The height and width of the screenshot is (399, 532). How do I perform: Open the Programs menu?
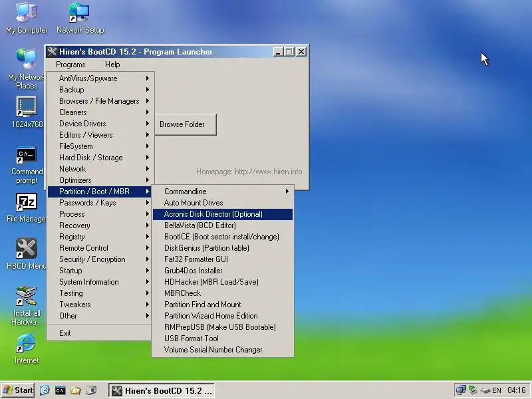pos(70,65)
